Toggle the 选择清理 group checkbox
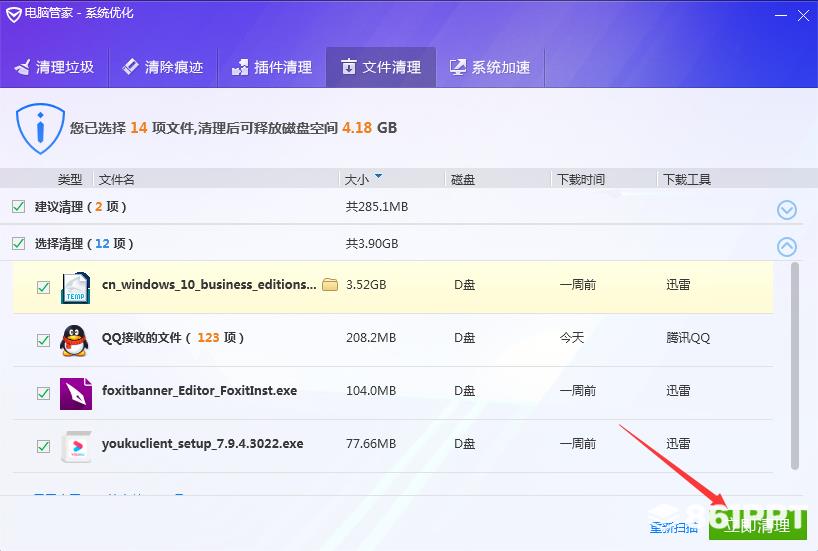The height and width of the screenshot is (551, 818). click(x=18, y=244)
